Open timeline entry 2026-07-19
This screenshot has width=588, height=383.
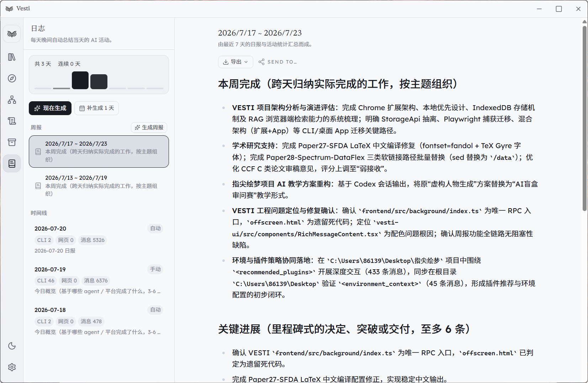click(99, 280)
